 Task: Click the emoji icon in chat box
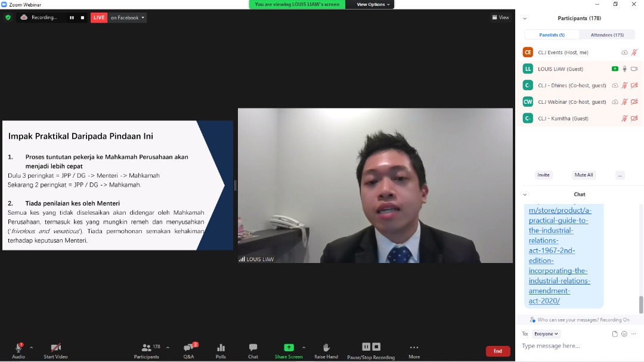624,334
